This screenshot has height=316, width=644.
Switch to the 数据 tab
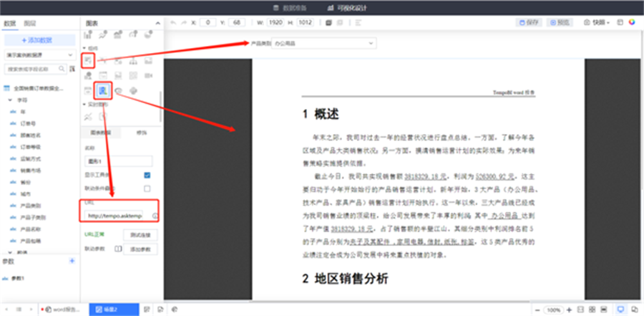[x=9, y=24]
